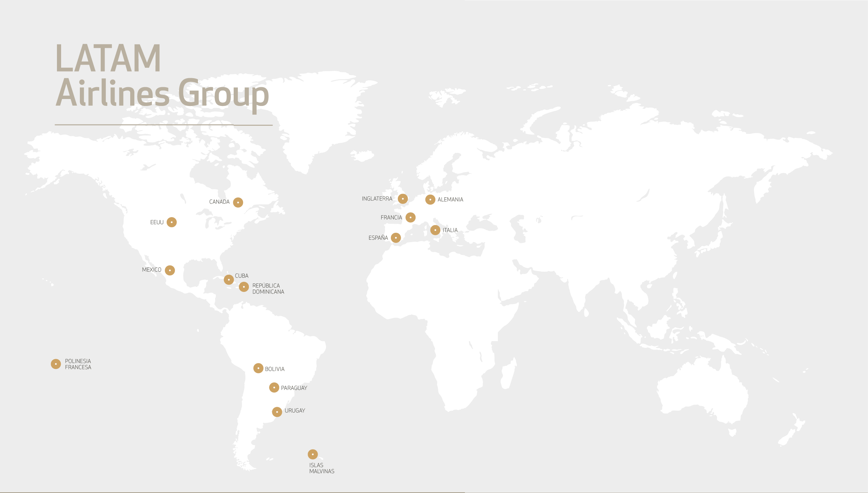
Task: Click the PARAGUAY text label
Action: (294, 388)
